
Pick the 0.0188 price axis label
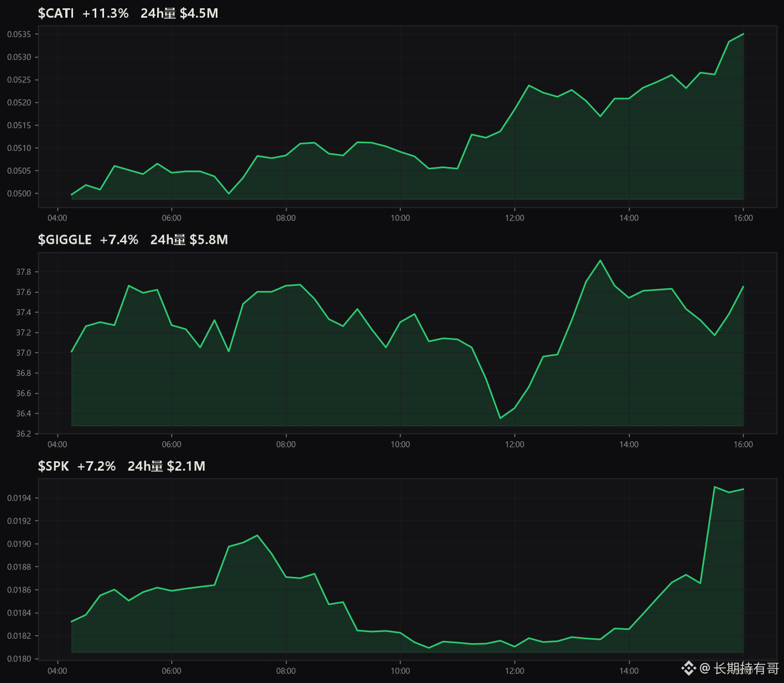click(19, 567)
